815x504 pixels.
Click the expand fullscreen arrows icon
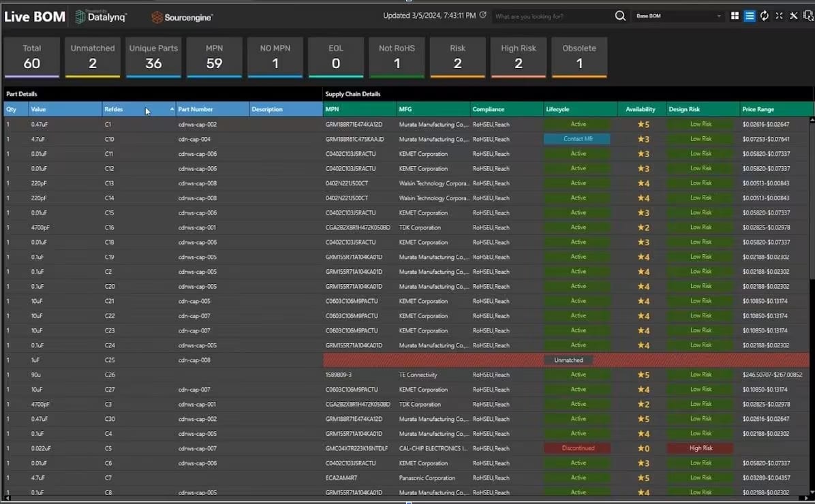click(779, 16)
